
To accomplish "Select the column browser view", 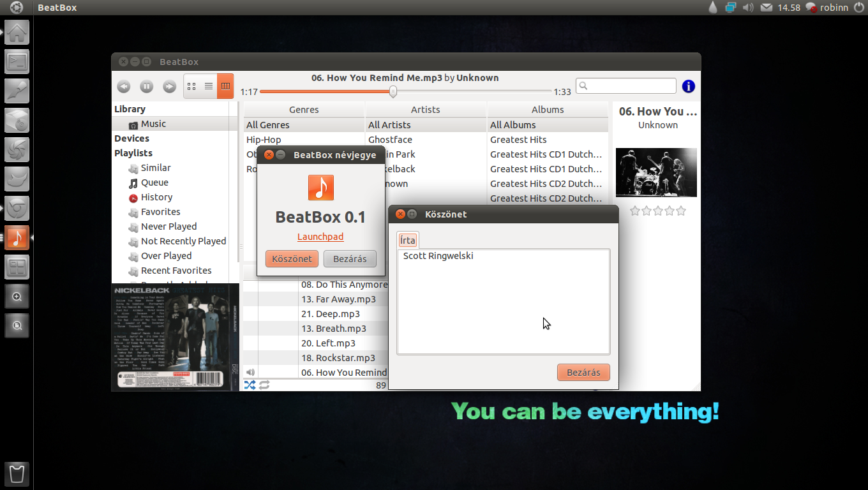I will [x=225, y=86].
